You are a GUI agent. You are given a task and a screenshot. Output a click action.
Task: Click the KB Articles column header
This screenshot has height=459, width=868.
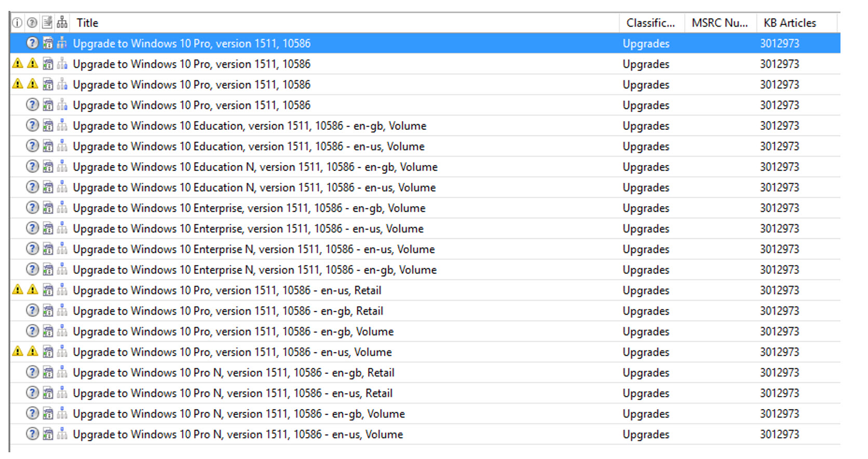click(789, 23)
